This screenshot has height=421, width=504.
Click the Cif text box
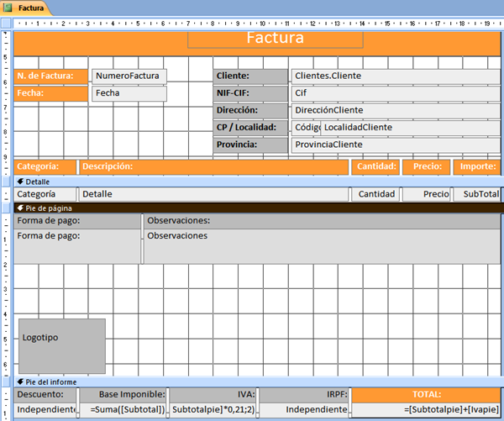(x=394, y=93)
